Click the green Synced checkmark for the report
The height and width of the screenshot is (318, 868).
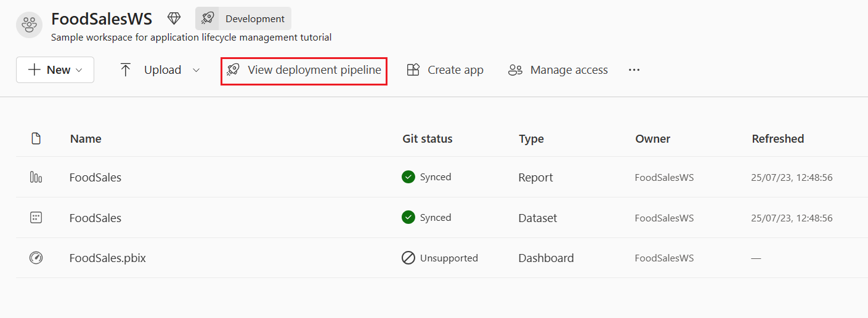tap(408, 177)
